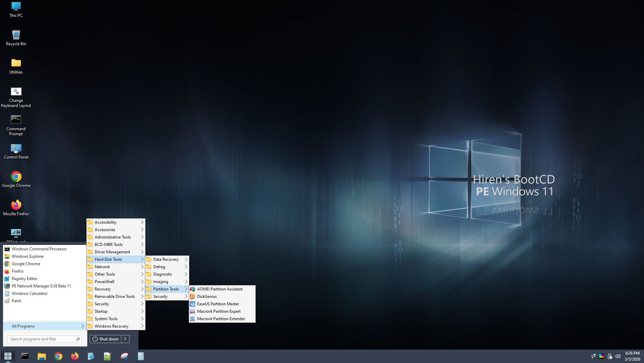Launch EaseUS Partition Master

tap(222, 304)
